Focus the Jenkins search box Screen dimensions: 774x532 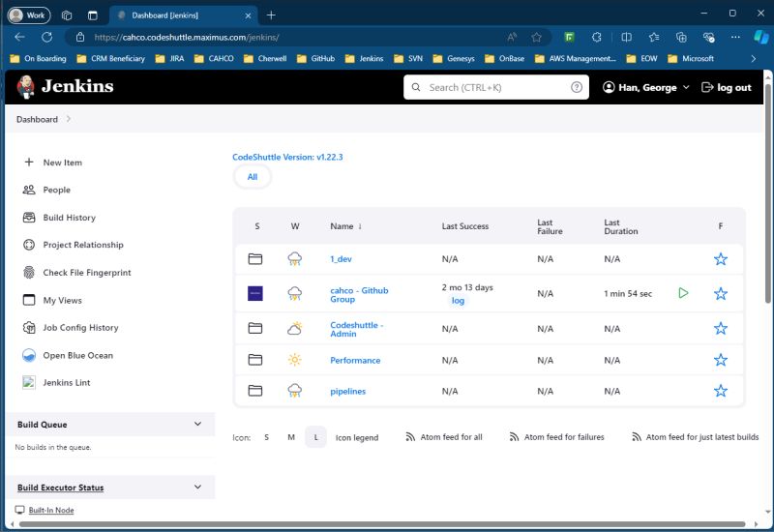496,87
